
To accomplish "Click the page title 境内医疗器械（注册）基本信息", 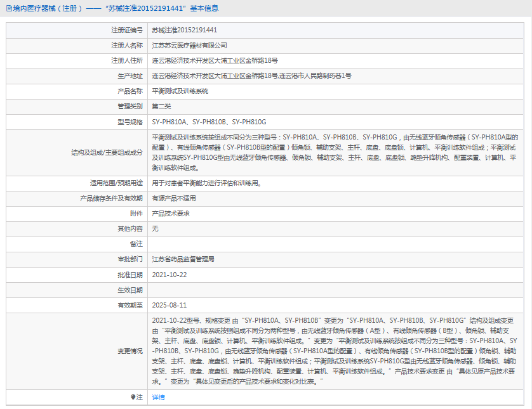I will (x=116, y=8).
